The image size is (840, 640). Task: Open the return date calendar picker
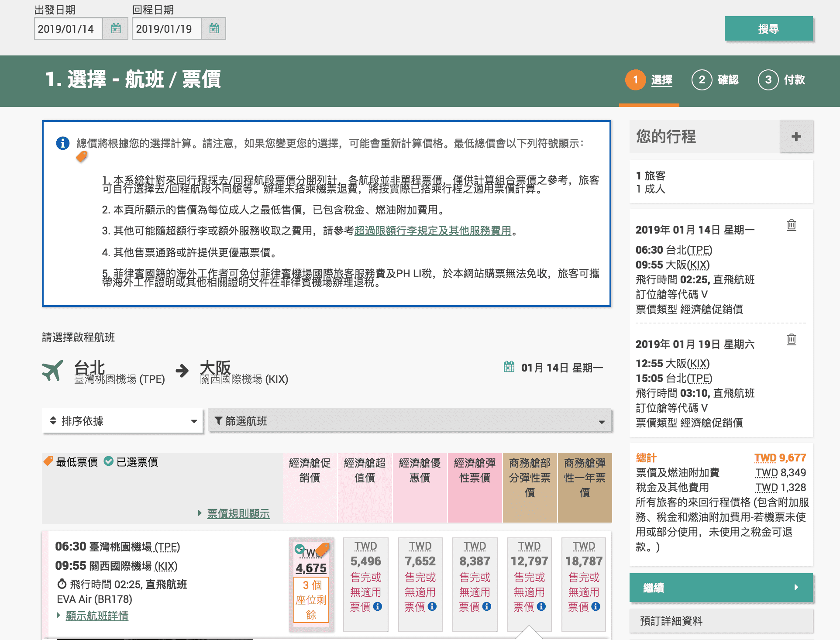tap(214, 29)
